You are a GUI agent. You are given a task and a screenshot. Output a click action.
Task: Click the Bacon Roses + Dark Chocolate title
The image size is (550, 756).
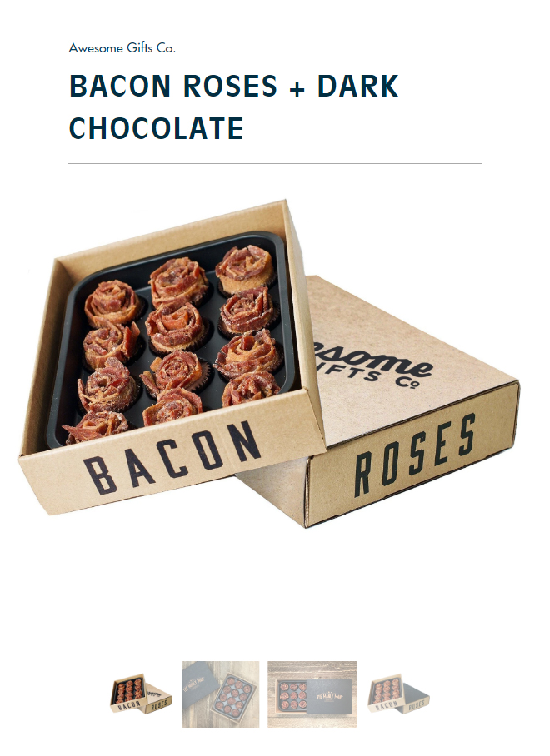point(233,107)
